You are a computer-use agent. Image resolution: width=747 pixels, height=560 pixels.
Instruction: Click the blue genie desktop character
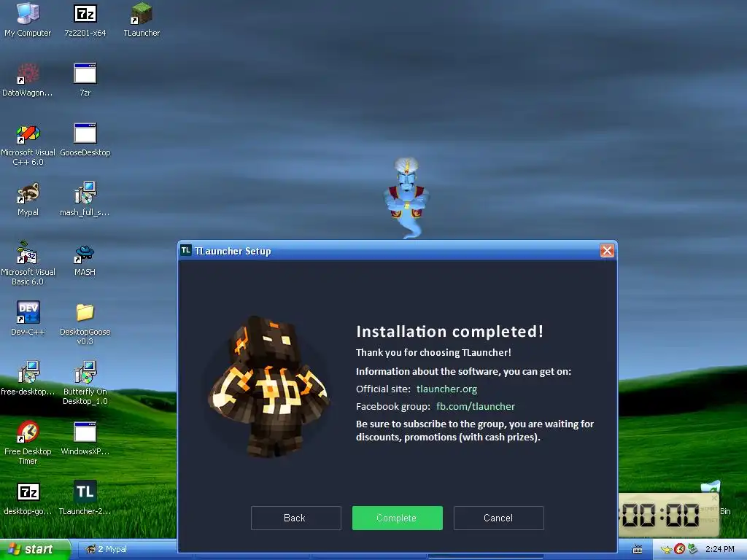click(406, 198)
